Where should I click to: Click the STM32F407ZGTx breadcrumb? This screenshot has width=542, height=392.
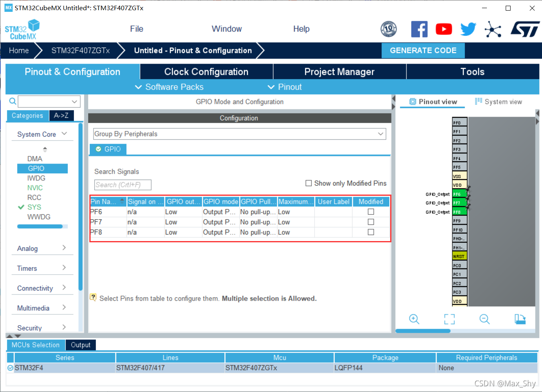coord(80,51)
